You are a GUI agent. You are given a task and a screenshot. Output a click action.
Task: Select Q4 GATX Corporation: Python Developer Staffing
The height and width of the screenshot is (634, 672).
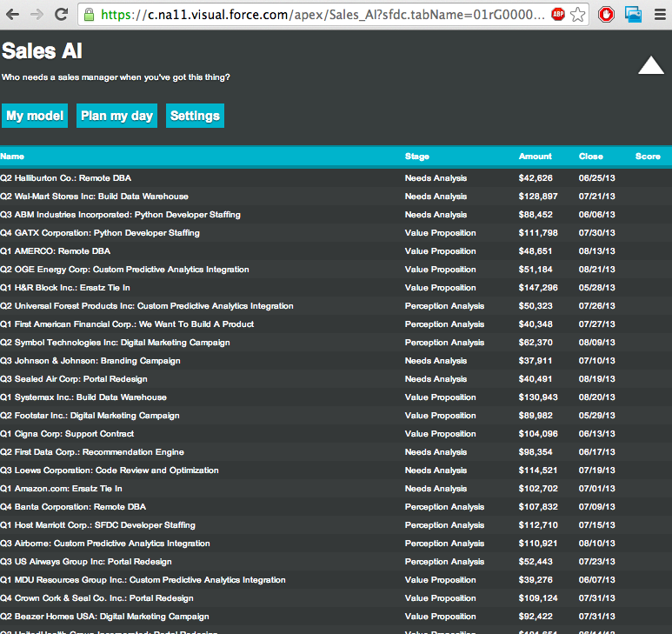[x=100, y=233]
